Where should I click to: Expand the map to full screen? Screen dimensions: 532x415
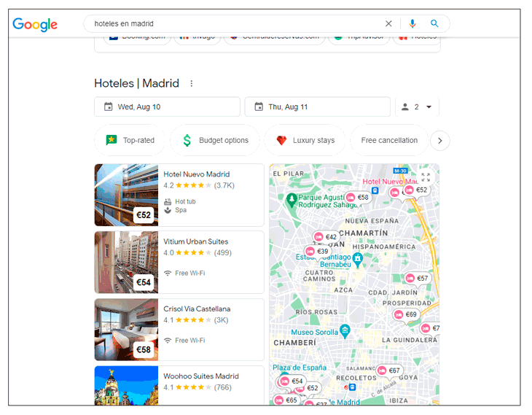click(426, 177)
